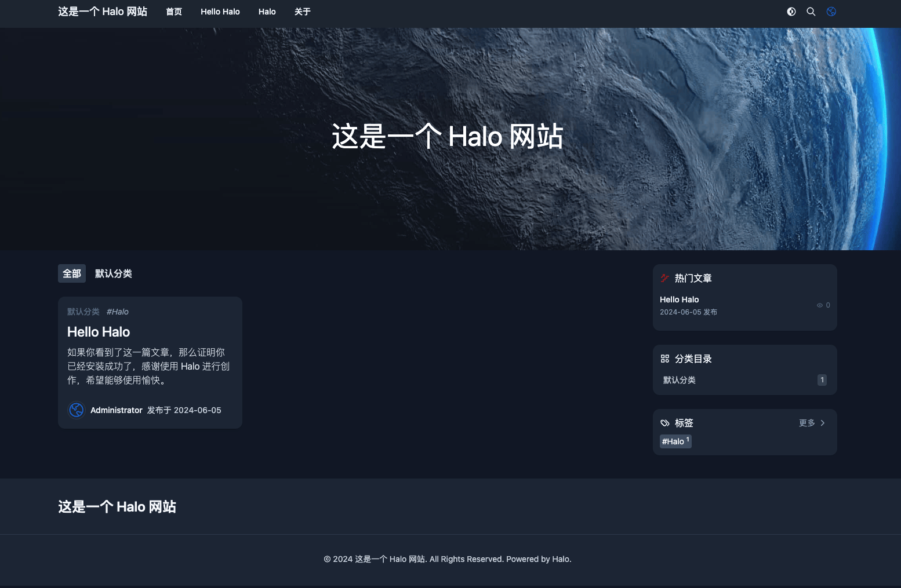Open the Hello Halo post card title
This screenshot has height=588, width=901.
[99, 332]
